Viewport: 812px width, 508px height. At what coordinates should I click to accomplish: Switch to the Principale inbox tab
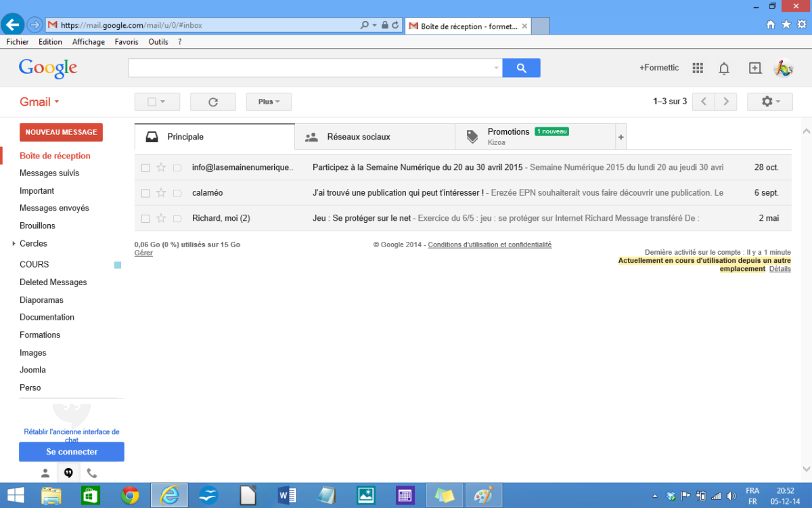click(215, 137)
